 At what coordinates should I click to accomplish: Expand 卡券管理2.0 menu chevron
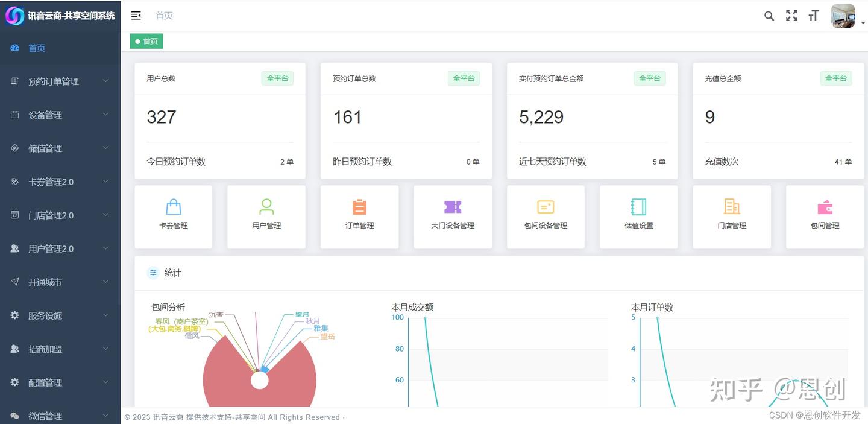[105, 182]
